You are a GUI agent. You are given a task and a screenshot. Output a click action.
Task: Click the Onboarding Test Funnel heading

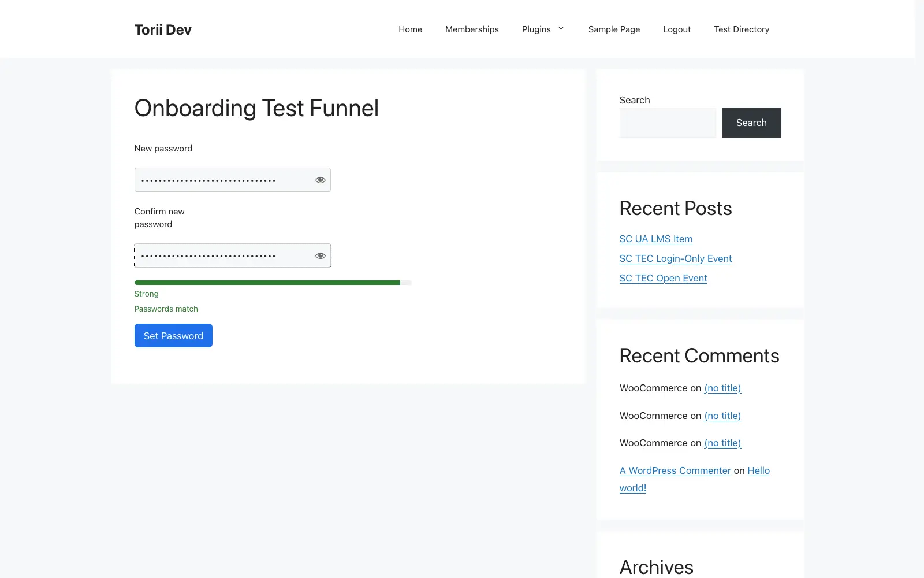pos(256,108)
